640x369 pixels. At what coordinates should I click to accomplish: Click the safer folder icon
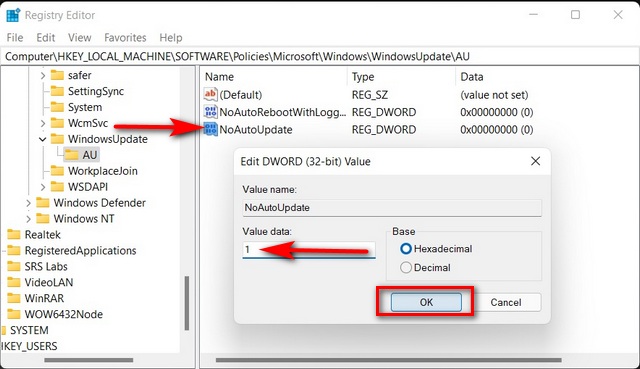pos(57,75)
